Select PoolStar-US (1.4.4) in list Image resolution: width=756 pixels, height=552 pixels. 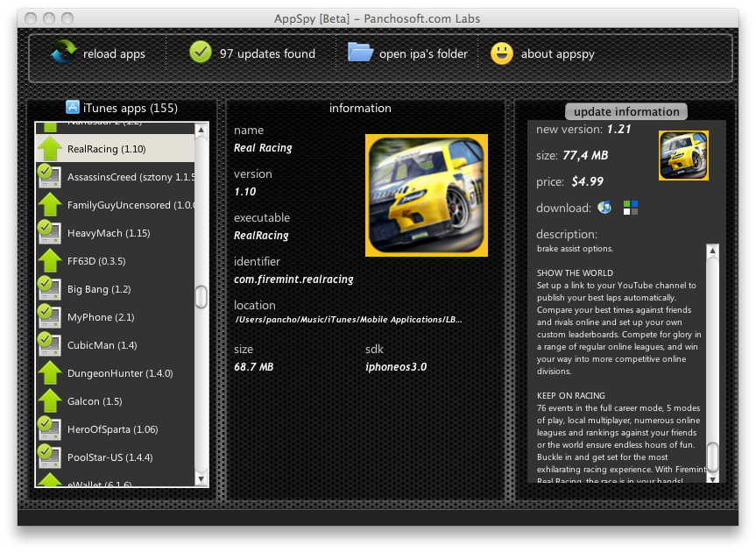click(x=116, y=456)
